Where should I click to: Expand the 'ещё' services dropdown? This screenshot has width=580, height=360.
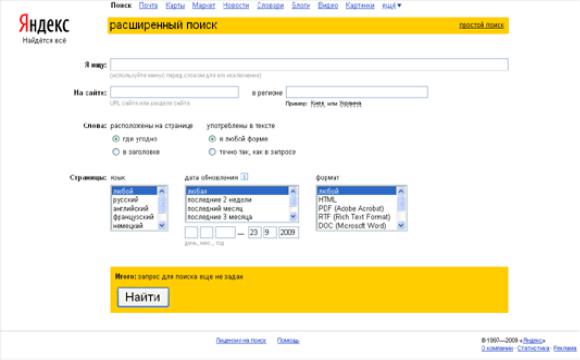[x=391, y=6]
